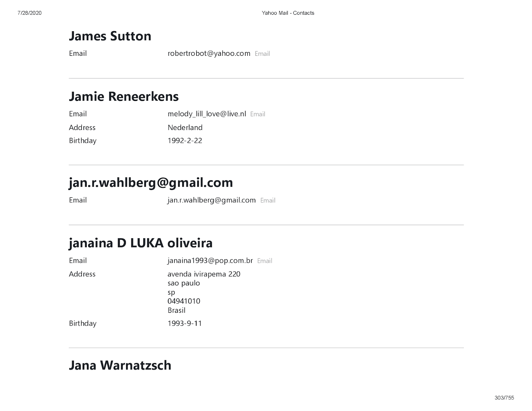Click the Yahoo Mail - Contacts page title

coord(288,13)
